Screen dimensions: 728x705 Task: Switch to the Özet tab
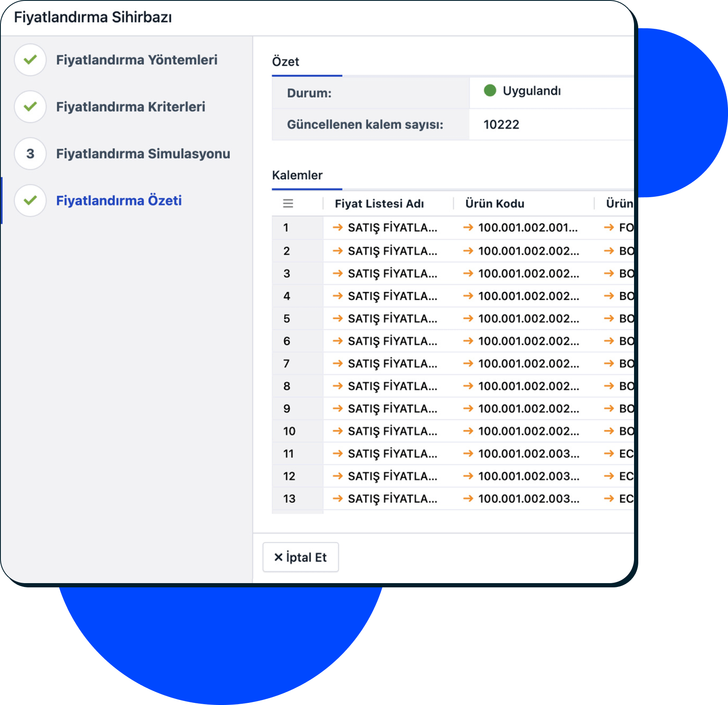[286, 62]
